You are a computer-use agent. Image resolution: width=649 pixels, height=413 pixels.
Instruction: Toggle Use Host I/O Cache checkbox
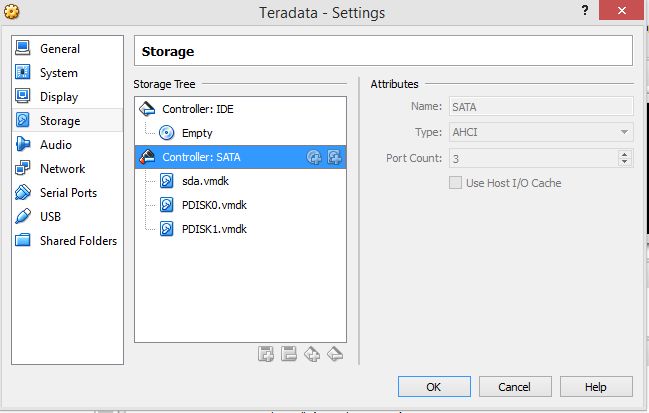click(455, 182)
